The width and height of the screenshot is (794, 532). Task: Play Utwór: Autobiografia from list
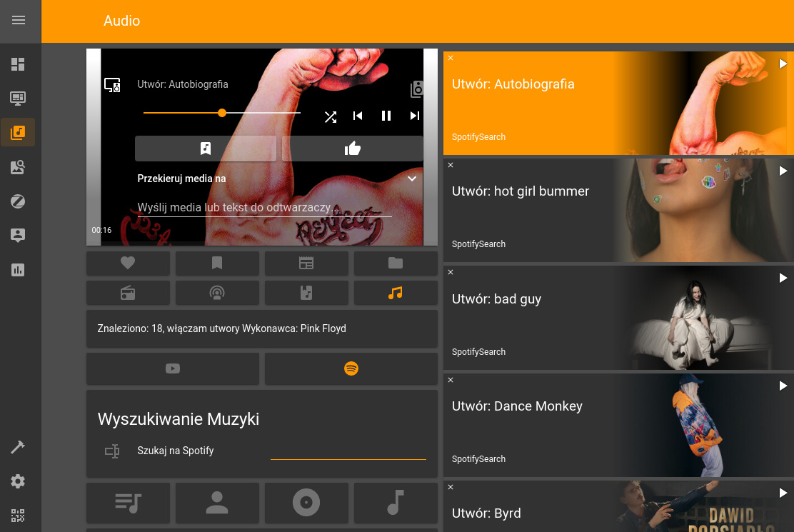(x=783, y=64)
